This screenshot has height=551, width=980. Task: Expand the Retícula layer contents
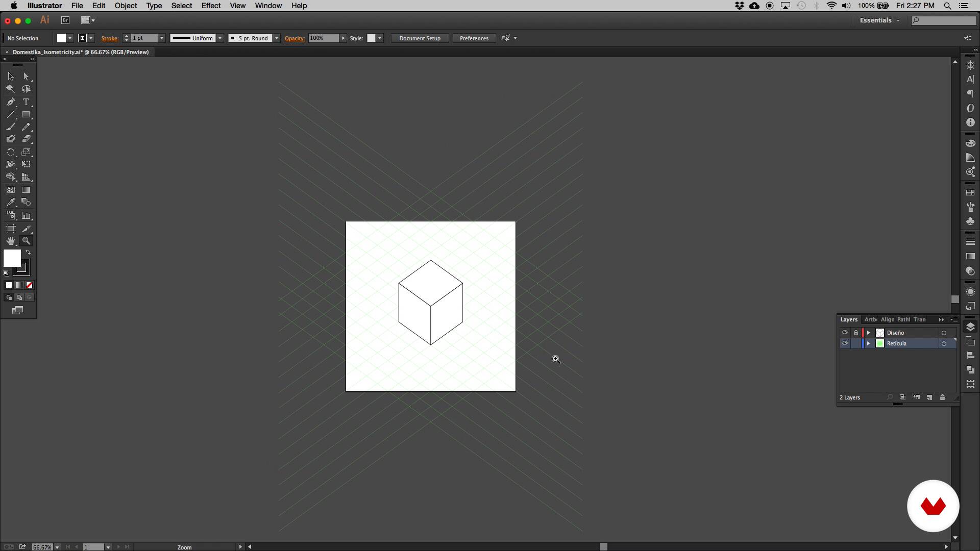pos(868,343)
